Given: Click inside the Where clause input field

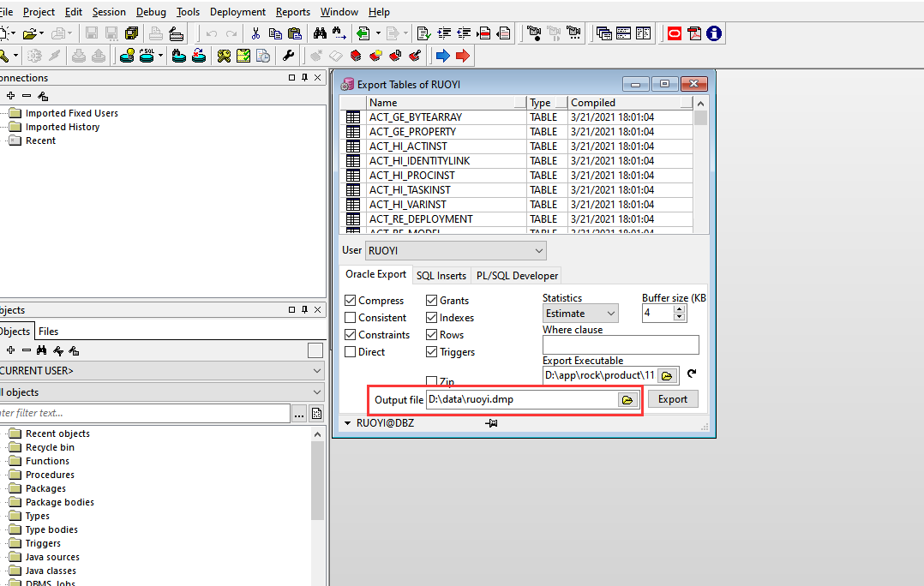Looking at the screenshot, I should pyautogui.click(x=619, y=344).
